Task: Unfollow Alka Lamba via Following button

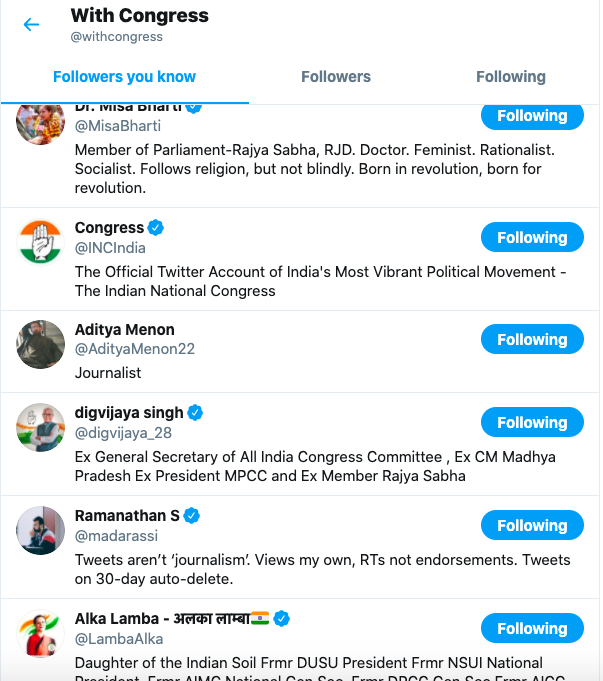Action: click(x=532, y=628)
